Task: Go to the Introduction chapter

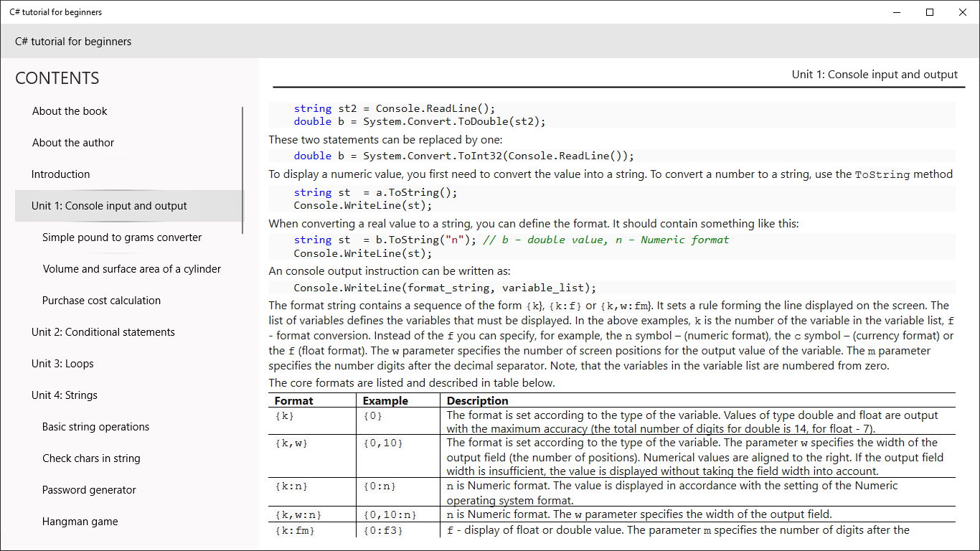Action: [129, 174]
